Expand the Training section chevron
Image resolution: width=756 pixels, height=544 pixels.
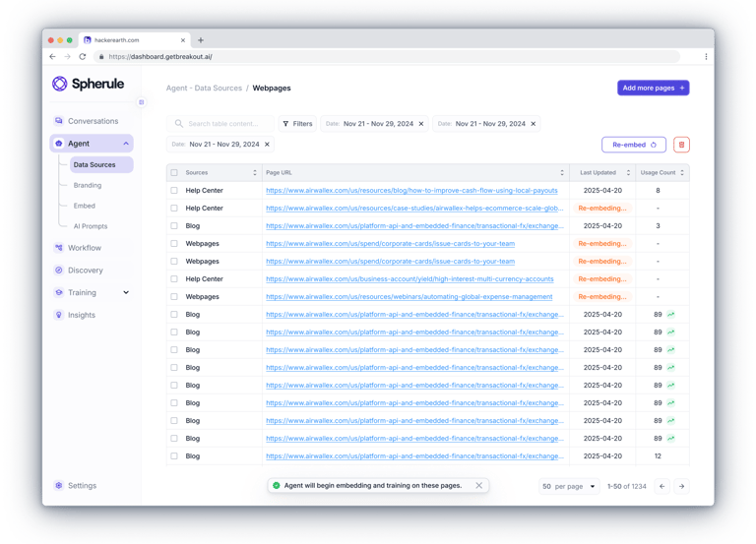[x=126, y=292]
